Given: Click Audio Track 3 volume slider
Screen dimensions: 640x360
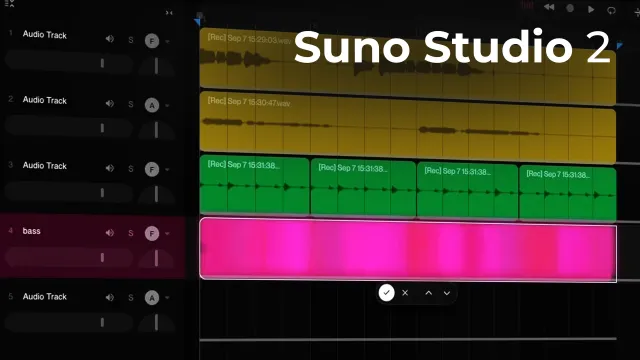Looking at the screenshot, I should point(69,192).
